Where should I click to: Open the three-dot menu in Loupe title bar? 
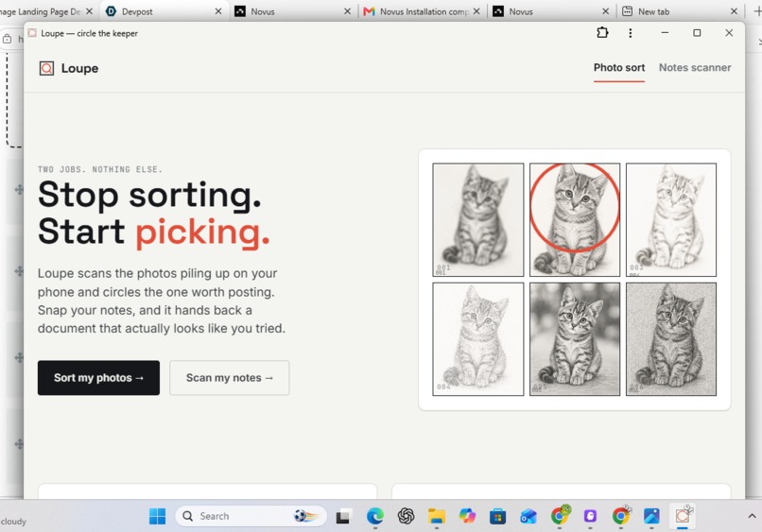pos(631,33)
